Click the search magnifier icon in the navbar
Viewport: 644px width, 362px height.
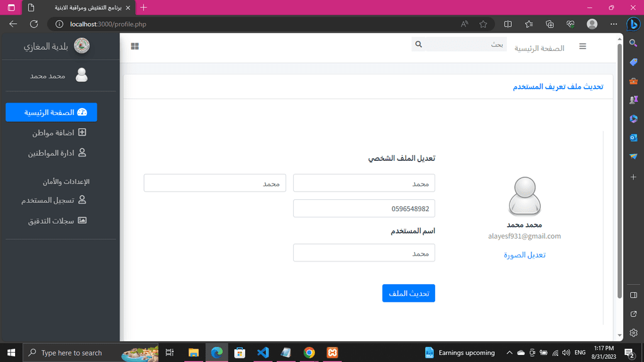(418, 45)
